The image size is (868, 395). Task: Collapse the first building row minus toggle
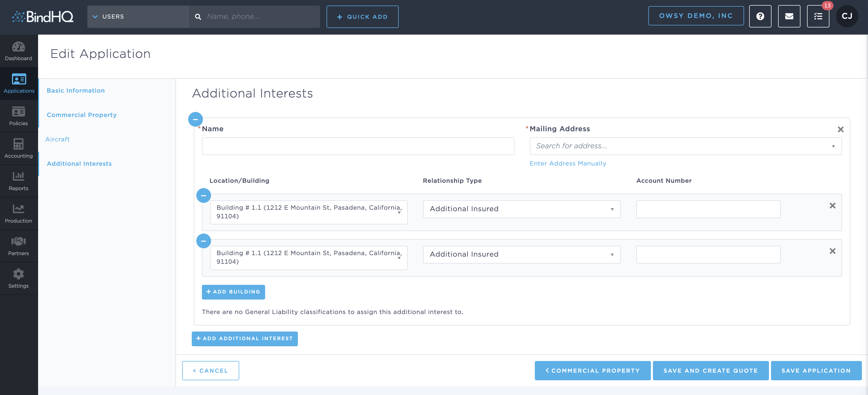[203, 195]
